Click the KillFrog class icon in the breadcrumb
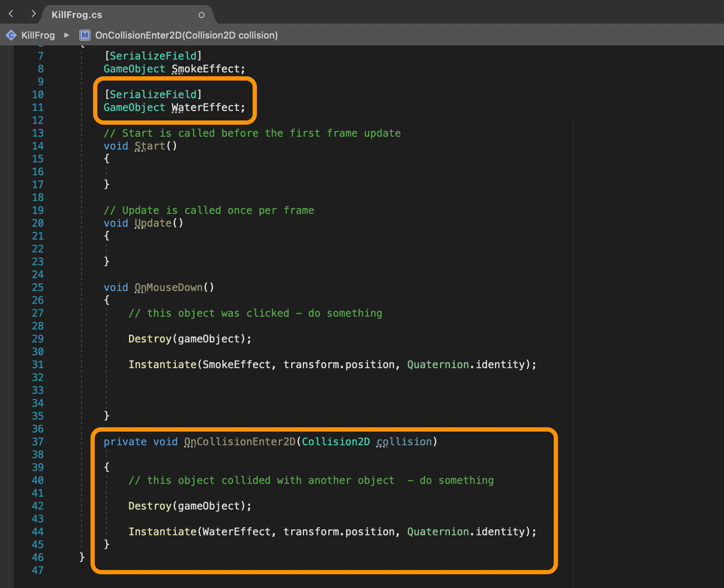Screen dimensions: 724x588 [11, 35]
